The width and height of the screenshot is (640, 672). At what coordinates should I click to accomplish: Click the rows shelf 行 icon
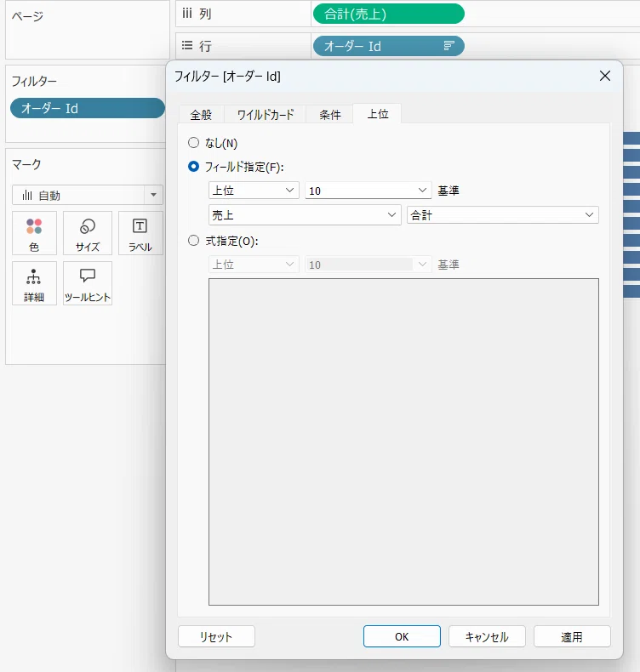tap(187, 45)
